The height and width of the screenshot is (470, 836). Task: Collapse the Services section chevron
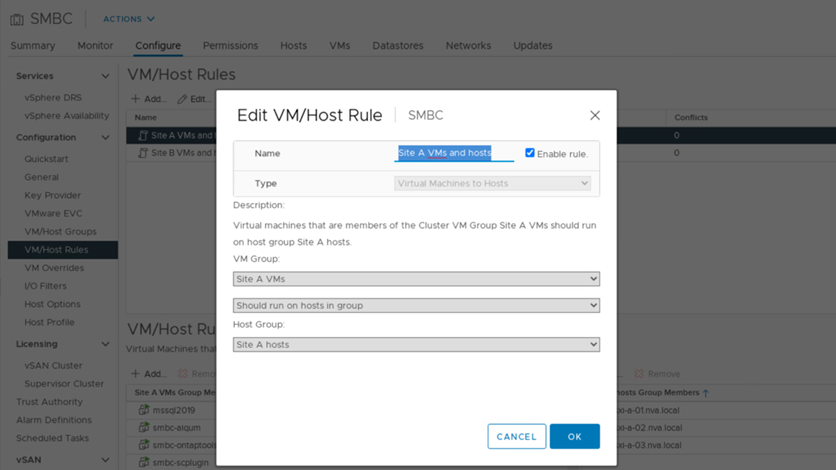(x=105, y=76)
